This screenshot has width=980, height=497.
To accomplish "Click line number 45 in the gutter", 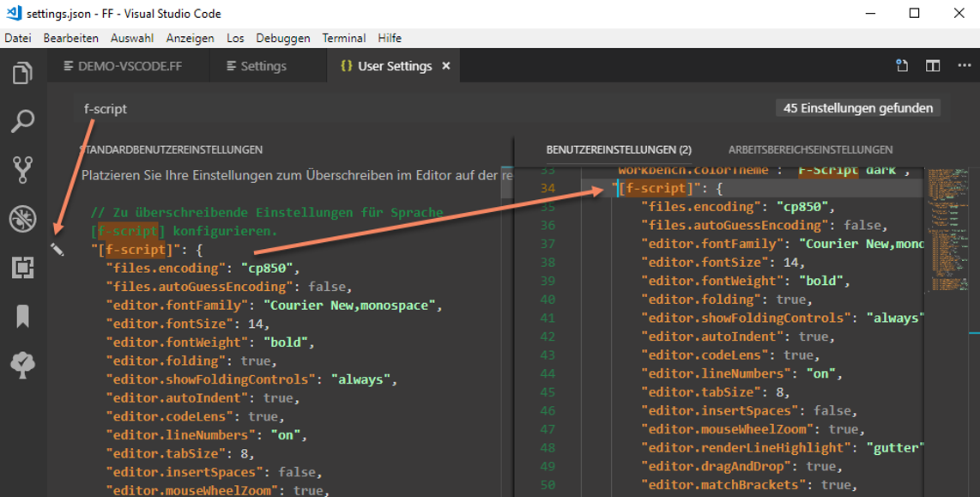I will [547, 392].
